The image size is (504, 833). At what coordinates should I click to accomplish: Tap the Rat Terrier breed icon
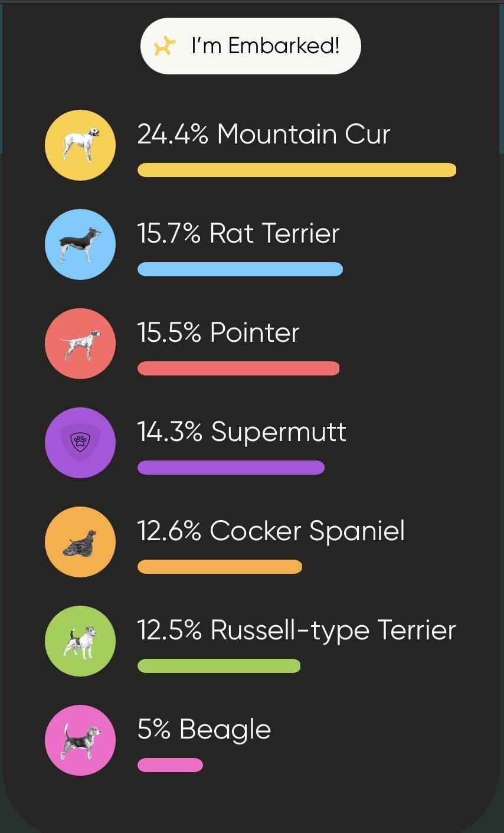(x=80, y=244)
